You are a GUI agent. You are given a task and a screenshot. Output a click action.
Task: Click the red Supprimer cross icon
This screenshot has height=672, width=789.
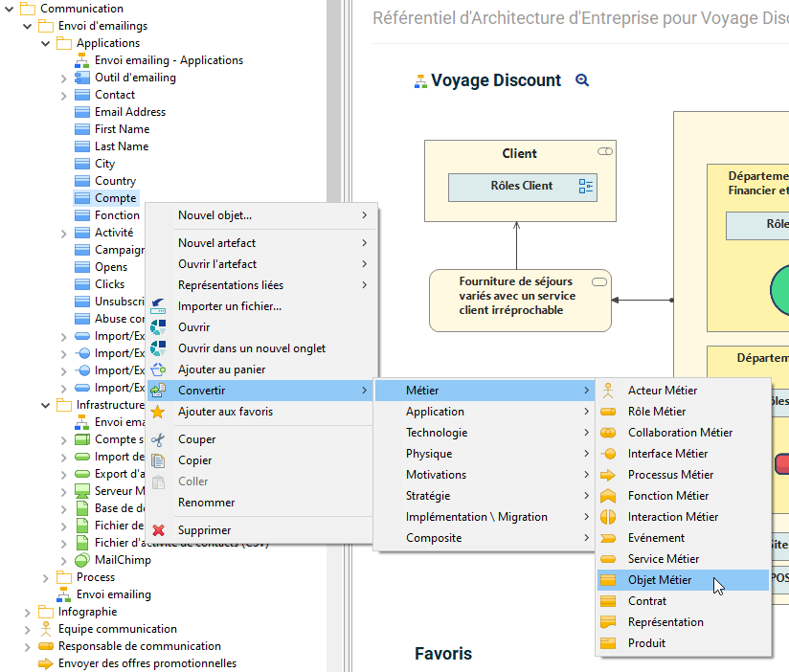click(158, 530)
